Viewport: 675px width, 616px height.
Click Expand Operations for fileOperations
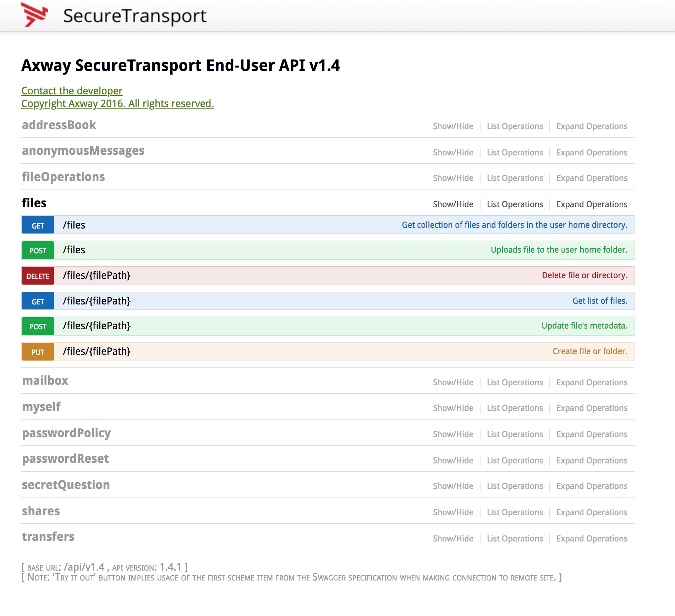pyautogui.click(x=592, y=178)
